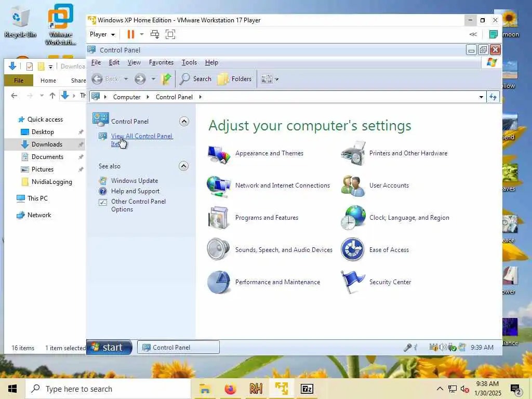Open Performance and Maintenance pie chart icon
This screenshot has height=399, width=532.
(219, 282)
